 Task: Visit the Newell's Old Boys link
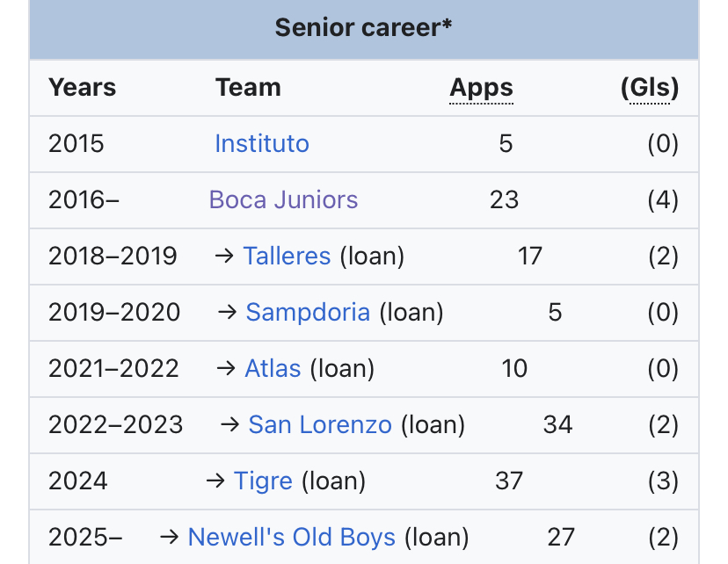(292, 537)
